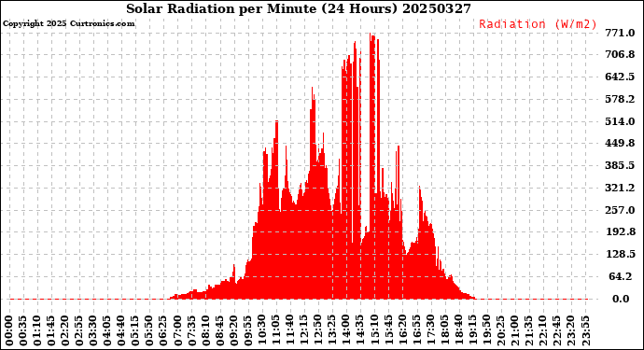644x350 pixels.
Task: Click the '514.0' y-axis value
Action: pyautogui.click(x=620, y=121)
